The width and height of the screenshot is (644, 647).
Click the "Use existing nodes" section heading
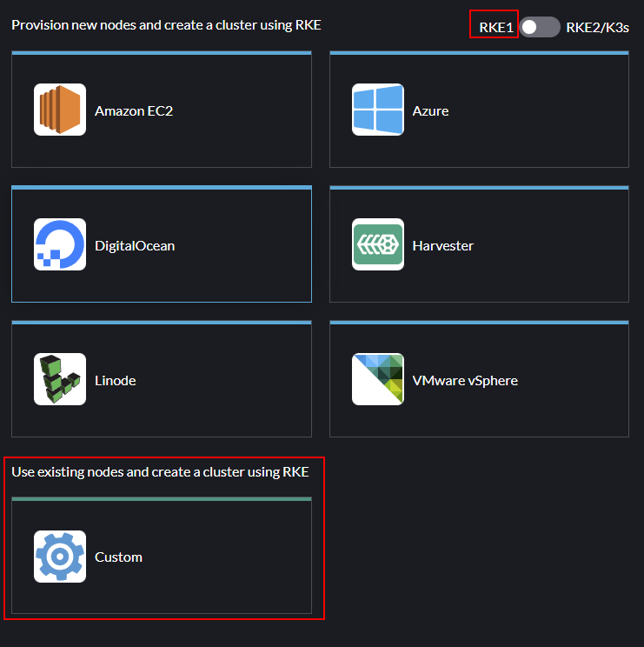(160, 471)
